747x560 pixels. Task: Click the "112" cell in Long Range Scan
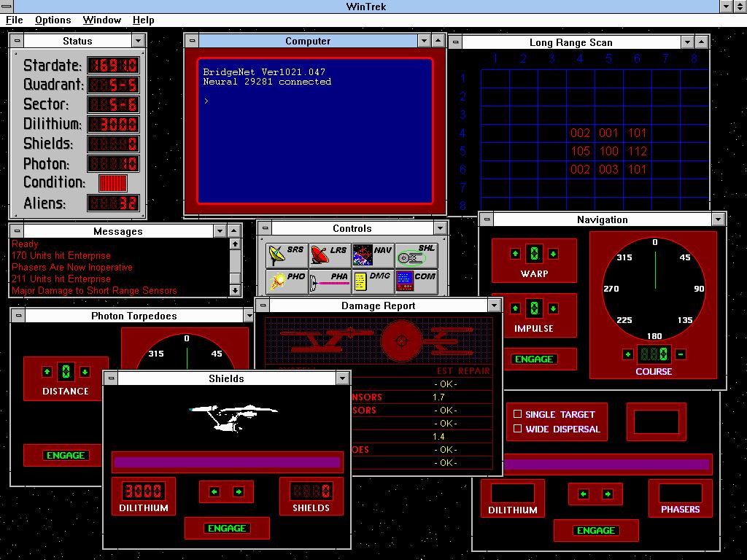[638, 152]
